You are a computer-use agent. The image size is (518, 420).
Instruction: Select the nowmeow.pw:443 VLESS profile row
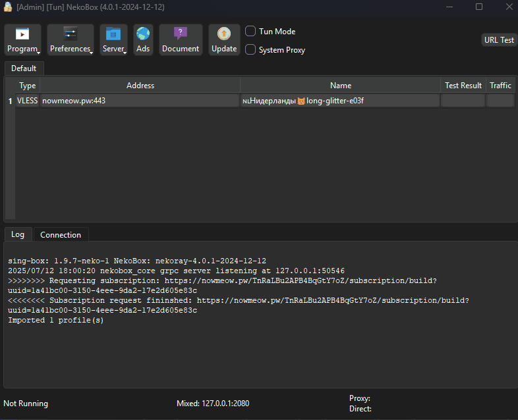coord(140,101)
